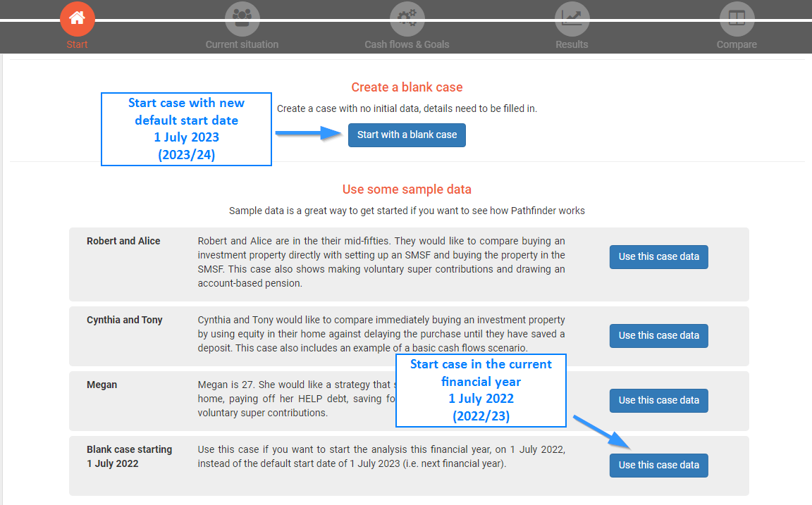The image size is (812, 505).
Task: Click the Use some sample data heading
Action: pyautogui.click(x=407, y=189)
